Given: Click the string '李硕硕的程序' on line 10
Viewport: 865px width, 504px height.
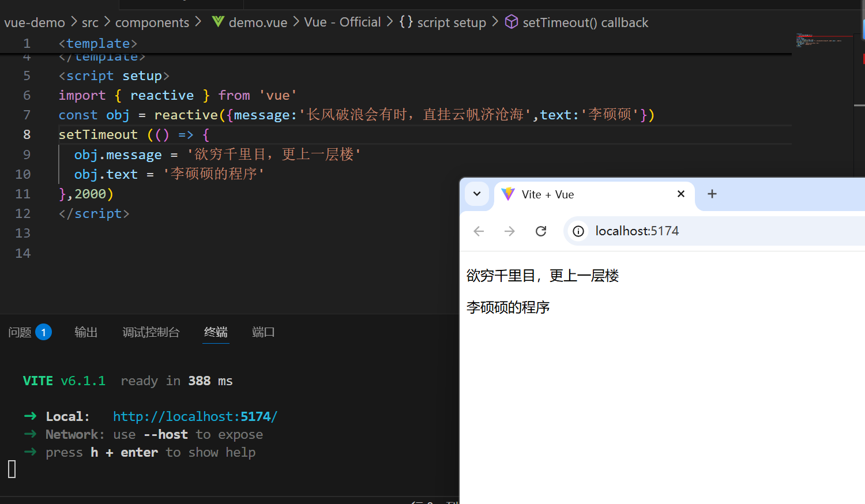Looking at the screenshot, I should pyautogui.click(x=214, y=174).
